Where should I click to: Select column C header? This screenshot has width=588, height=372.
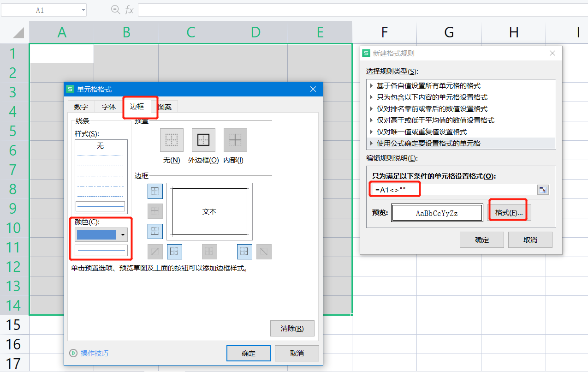191,32
